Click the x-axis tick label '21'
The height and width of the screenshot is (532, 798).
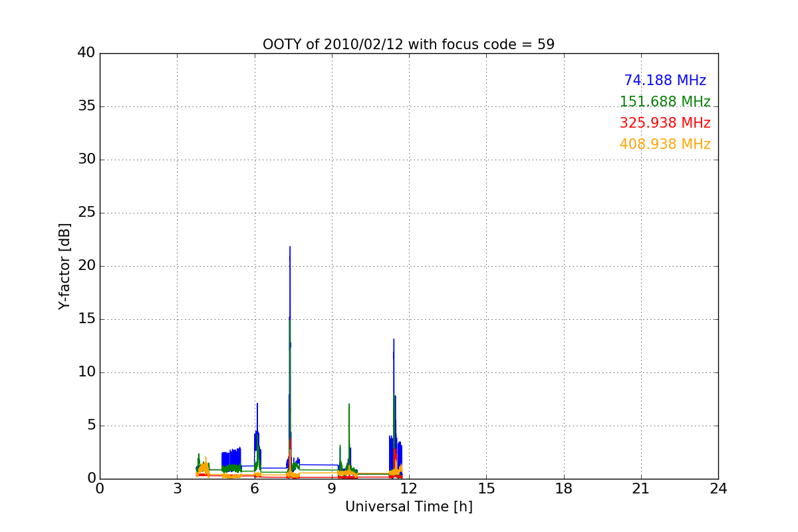(x=641, y=489)
